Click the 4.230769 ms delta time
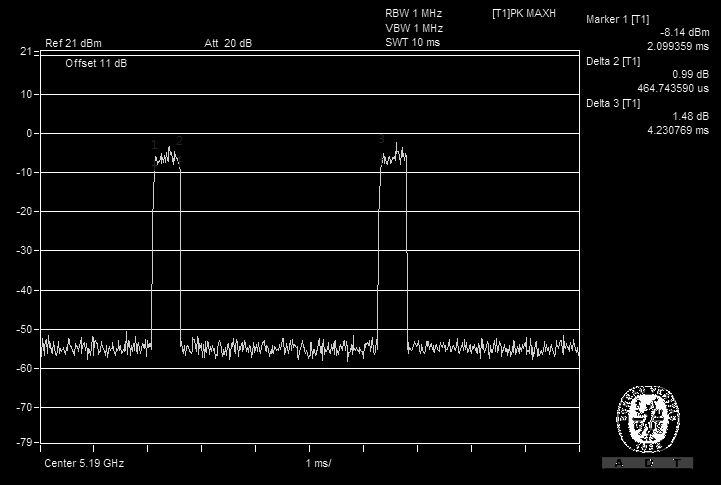721x485 pixels. point(678,130)
